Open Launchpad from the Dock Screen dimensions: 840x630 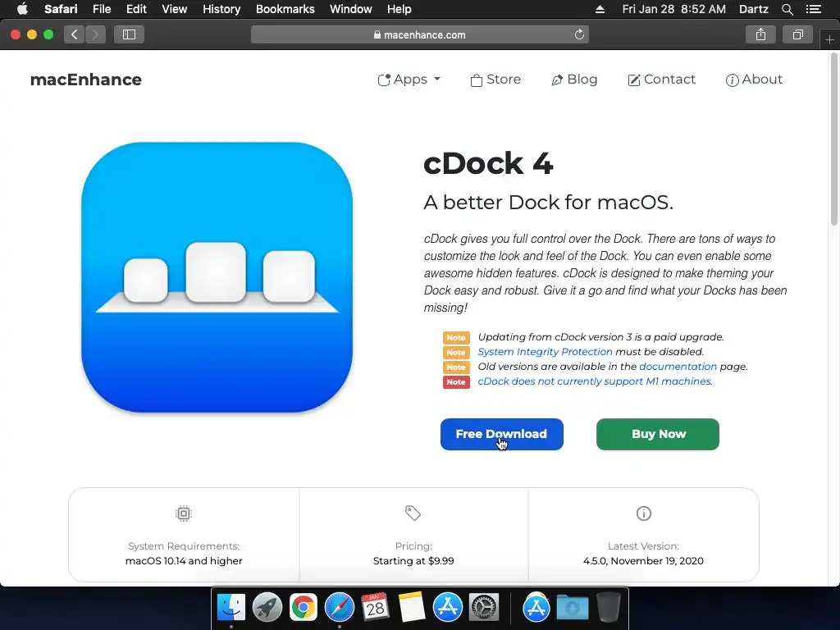click(267, 607)
